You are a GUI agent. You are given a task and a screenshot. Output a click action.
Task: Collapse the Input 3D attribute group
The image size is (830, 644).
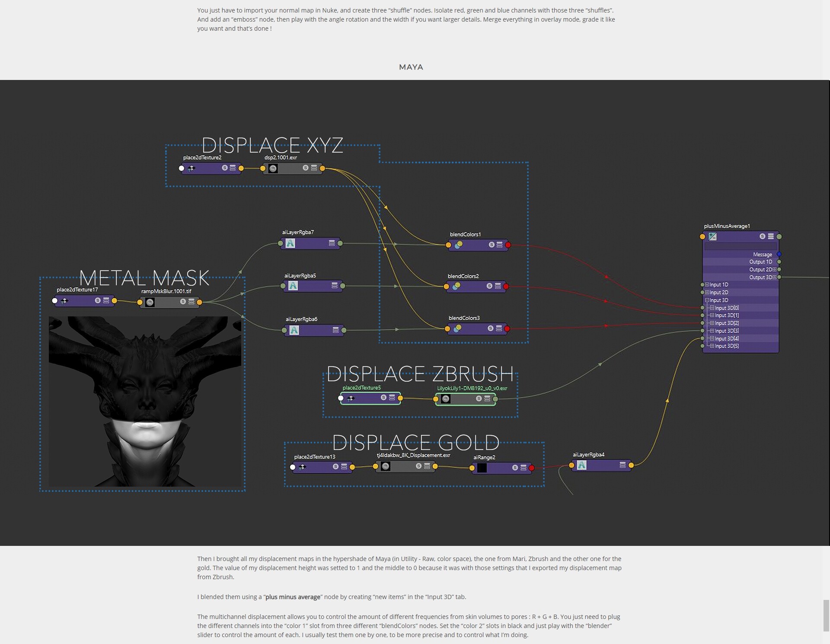(x=707, y=300)
